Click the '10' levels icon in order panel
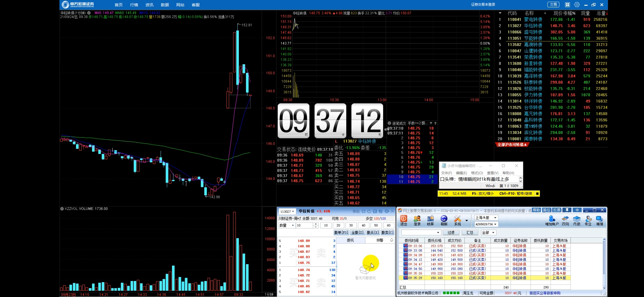The height and width of the screenshot is (297, 644). [x=375, y=211]
